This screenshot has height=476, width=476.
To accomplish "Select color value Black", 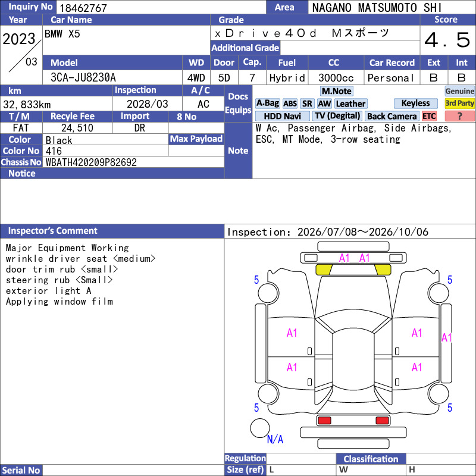I will pyautogui.click(x=59, y=140).
